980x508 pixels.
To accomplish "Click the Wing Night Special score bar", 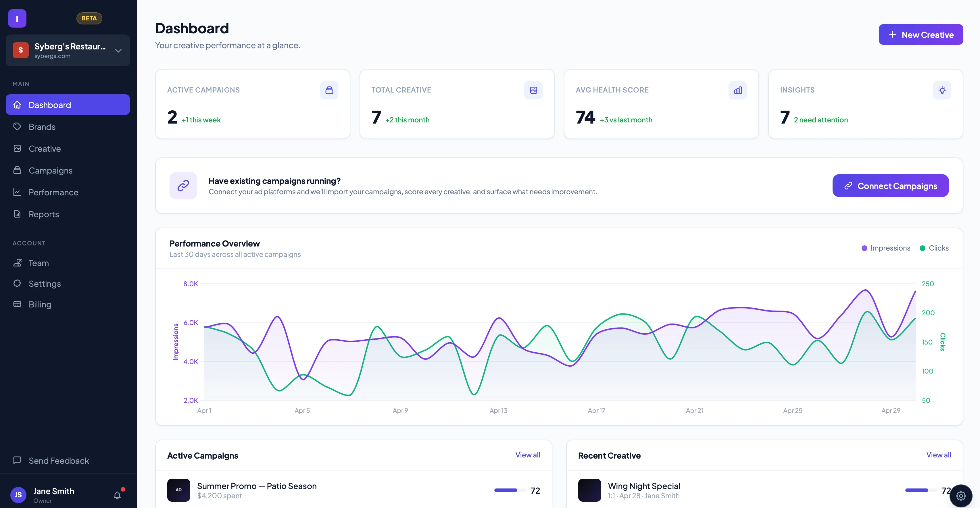I will click(921, 490).
